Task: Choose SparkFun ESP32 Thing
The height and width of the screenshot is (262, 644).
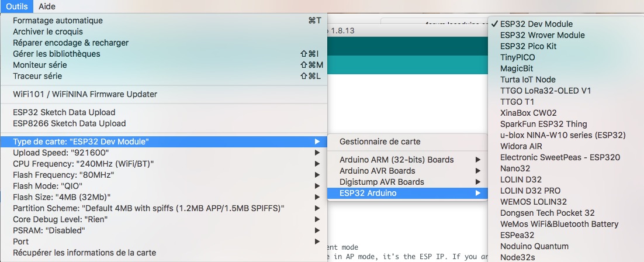Action: click(x=566, y=124)
